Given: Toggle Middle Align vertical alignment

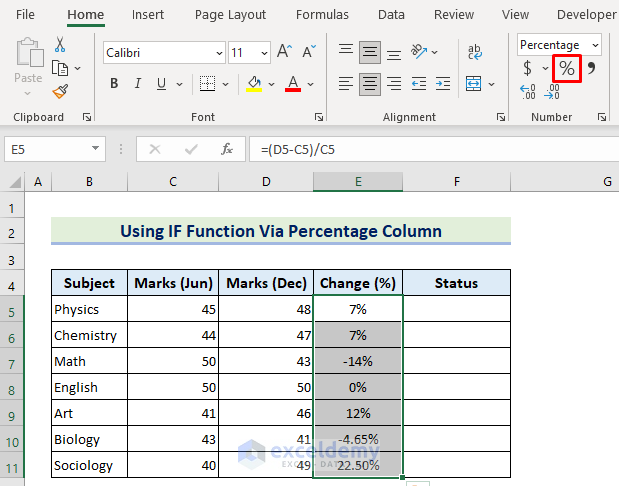Looking at the screenshot, I should click(370, 52).
